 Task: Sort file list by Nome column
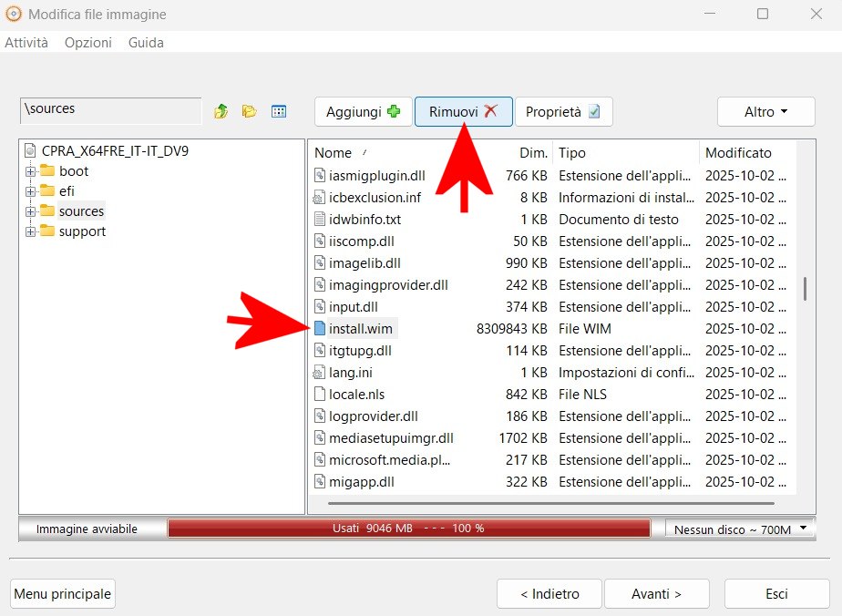pos(334,153)
